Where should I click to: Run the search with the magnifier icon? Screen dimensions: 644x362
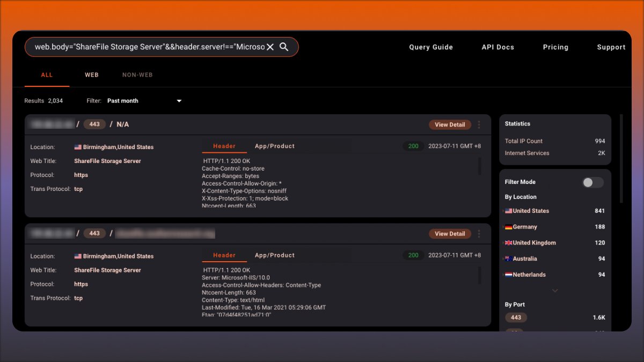coord(284,47)
